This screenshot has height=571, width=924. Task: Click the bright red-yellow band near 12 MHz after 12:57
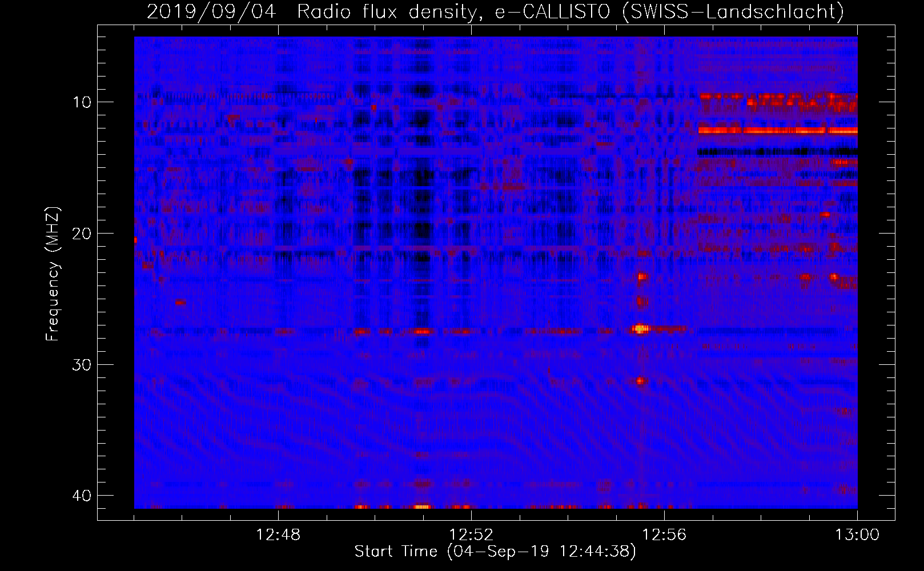pyautogui.click(x=778, y=131)
